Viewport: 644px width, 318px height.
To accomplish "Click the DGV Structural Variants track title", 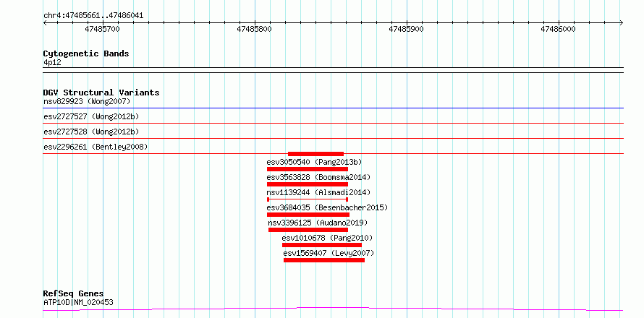I will point(101,93).
